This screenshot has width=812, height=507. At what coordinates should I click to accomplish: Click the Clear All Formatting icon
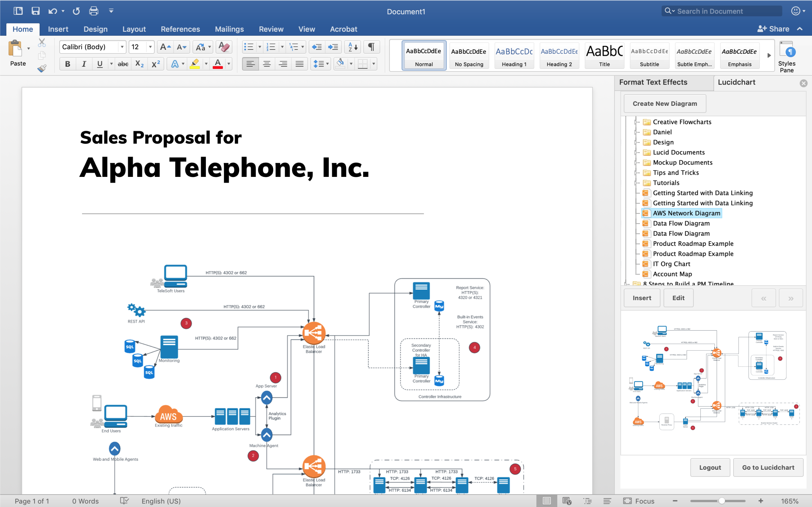pyautogui.click(x=224, y=47)
